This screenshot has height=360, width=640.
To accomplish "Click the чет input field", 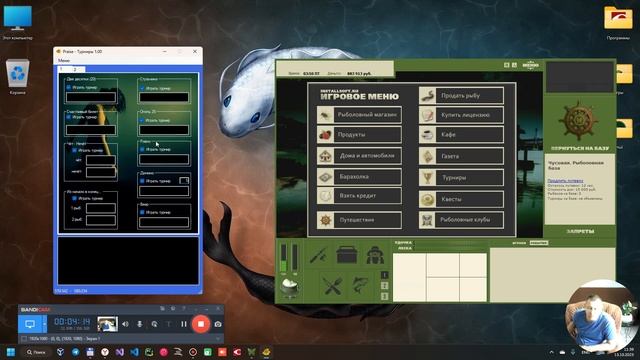I will (x=100, y=160).
